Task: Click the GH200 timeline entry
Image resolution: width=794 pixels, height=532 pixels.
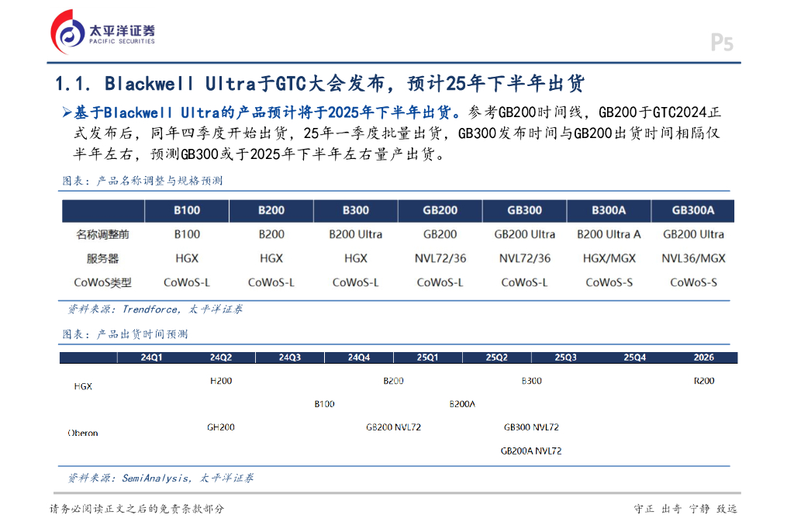Action: pos(221,427)
